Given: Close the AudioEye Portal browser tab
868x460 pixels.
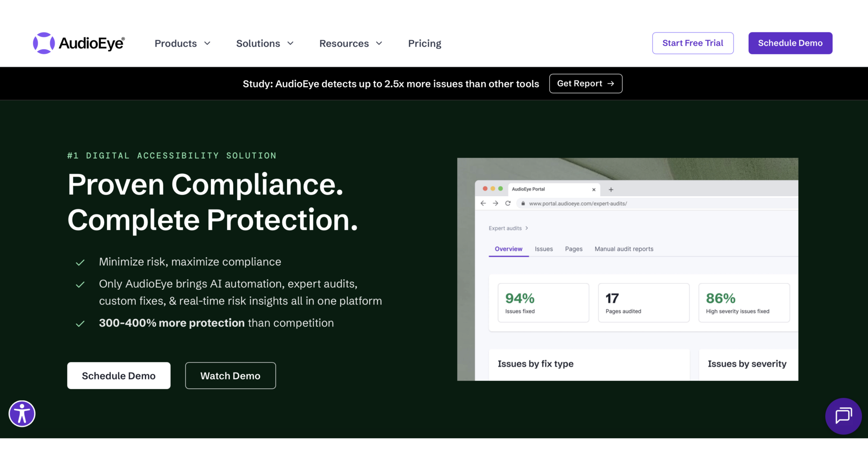Looking at the screenshot, I should pyautogui.click(x=594, y=190).
